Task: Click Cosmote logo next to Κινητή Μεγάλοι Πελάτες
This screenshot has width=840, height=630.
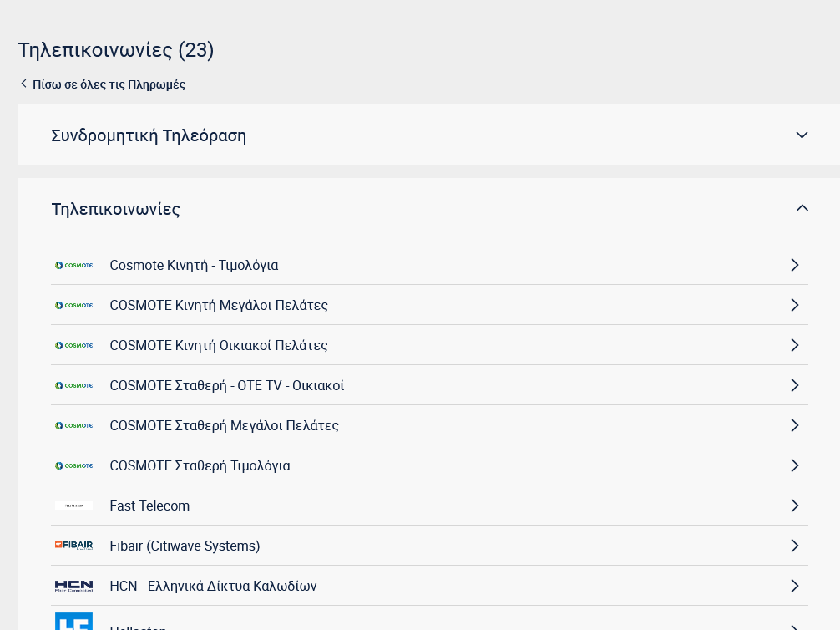Action: click(74, 305)
